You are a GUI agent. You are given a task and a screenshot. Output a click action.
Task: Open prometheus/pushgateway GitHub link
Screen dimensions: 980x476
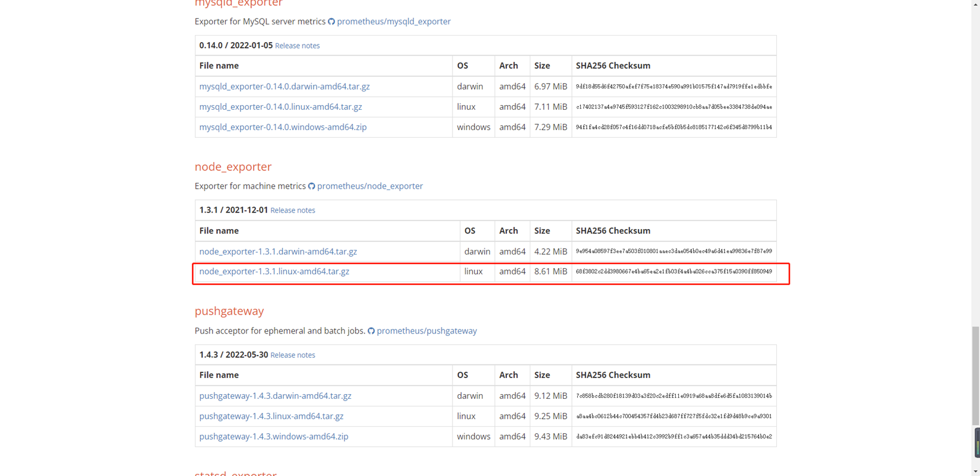(x=426, y=331)
